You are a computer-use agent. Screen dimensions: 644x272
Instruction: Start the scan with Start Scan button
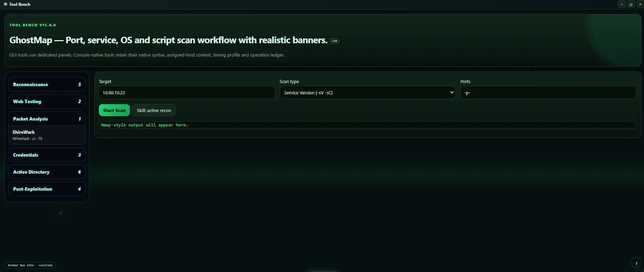click(x=114, y=110)
